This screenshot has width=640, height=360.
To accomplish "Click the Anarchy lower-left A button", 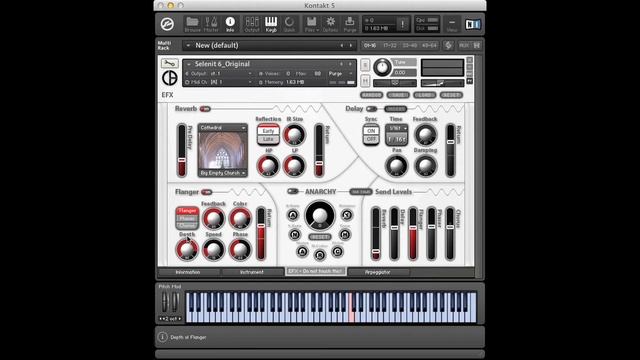I will (x=302, y=251).
